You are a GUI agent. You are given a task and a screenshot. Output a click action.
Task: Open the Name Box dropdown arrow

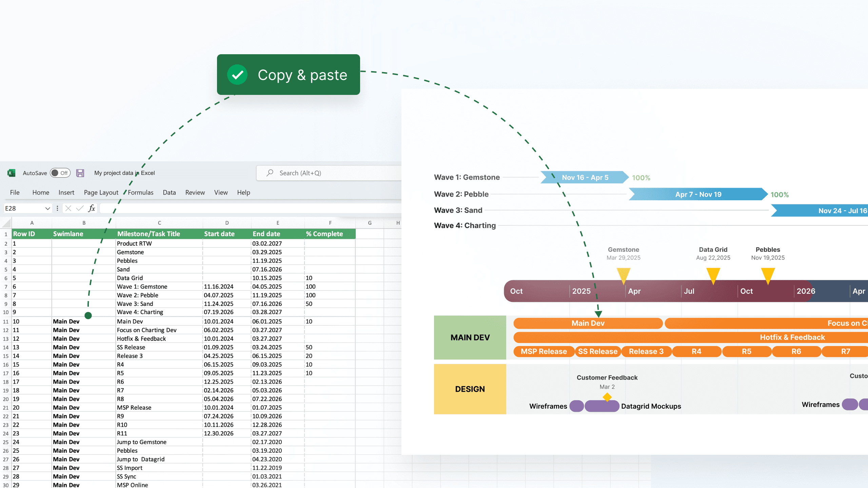point(47,208)
